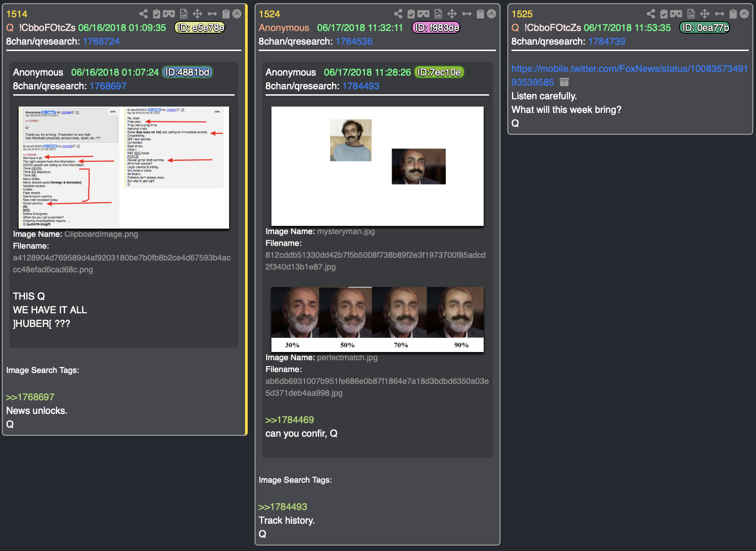Viewport: 756px width, 551px height.
Task: Click Q tripcode !CbboFOtcZs on post 1514
Action: [x=47, y=28]
